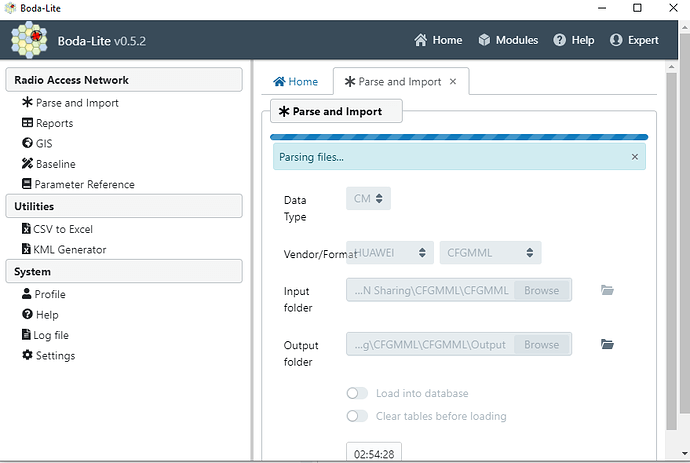
Task: Toggle Clear tables before loading switch
Action: click(x=357, y=416)
